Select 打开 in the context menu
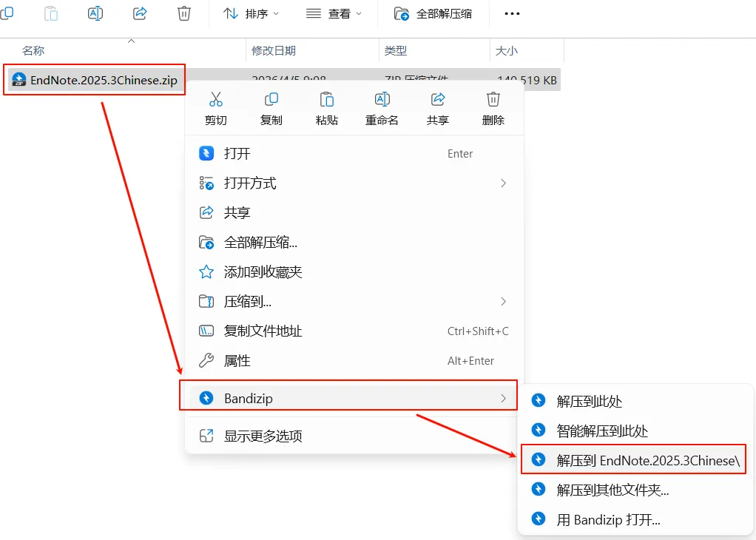756x540 pixels. point(354,153)
